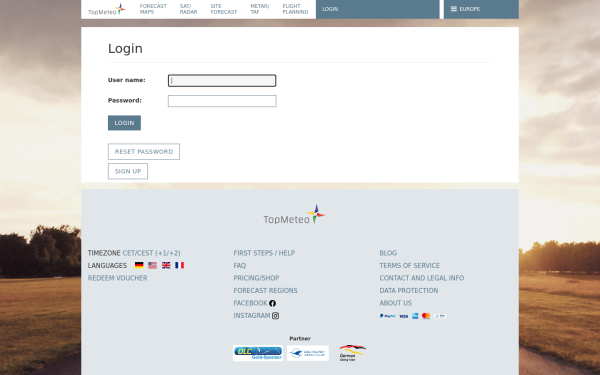Click the Reset Password button
Viewport: 600px width, 375px height.
[144, 152]
